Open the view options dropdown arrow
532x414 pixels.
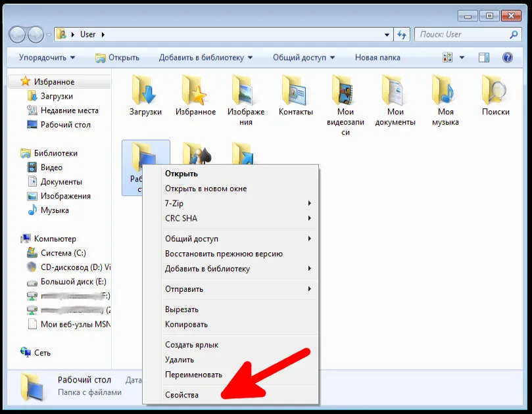pyautogui.click(x=462, y=57)
